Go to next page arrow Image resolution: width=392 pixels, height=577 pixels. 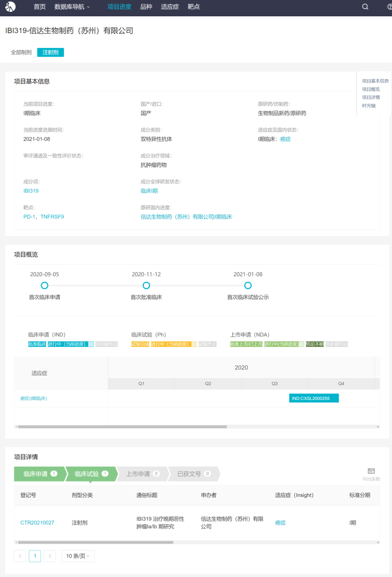point(50,556)
